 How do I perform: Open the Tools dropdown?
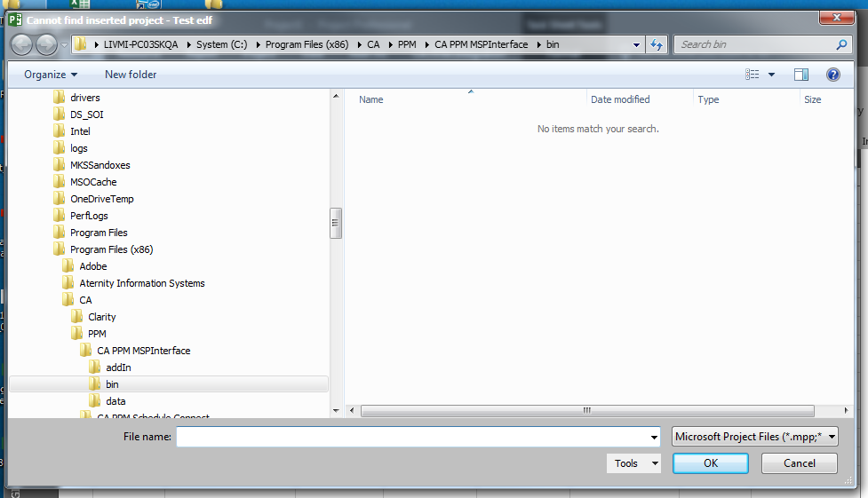point(633,463)
